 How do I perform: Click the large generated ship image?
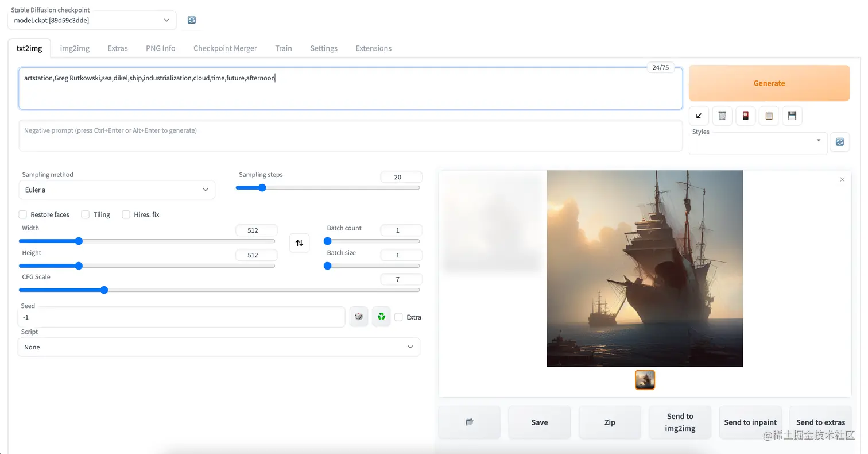pyautogui.click(x=645, y=268)
